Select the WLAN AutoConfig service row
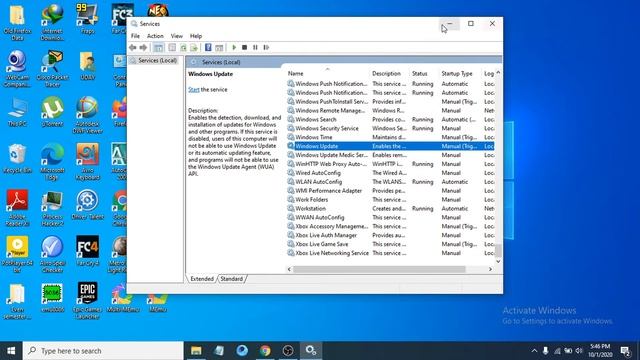This screenshot has width=640, height=360. [390, 182]
